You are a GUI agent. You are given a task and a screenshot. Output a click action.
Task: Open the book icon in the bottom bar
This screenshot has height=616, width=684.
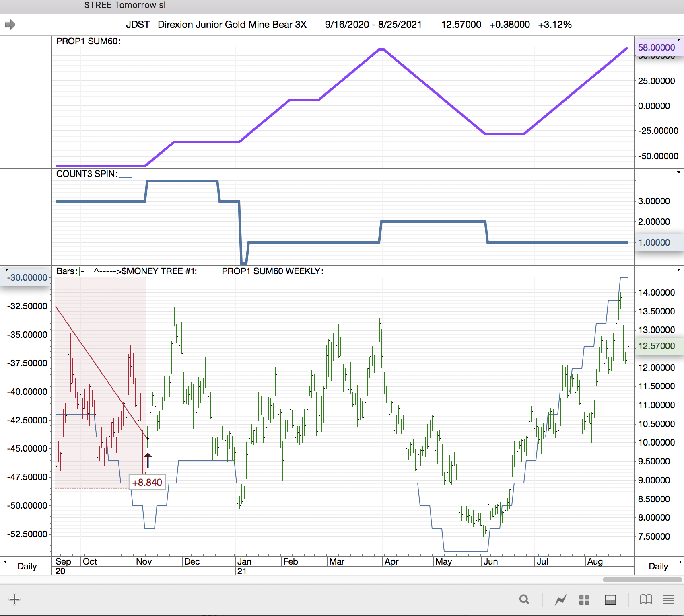(x=646, y=600)
